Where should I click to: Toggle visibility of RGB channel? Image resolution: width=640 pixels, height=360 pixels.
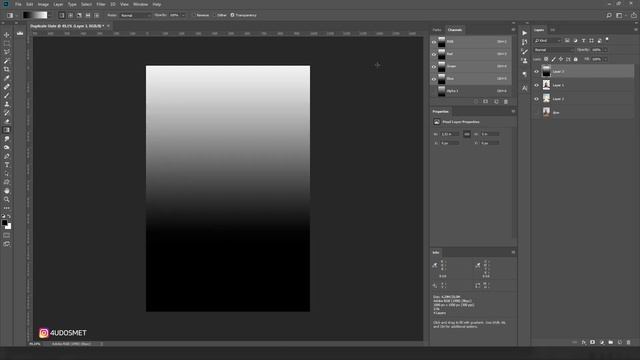434,42
